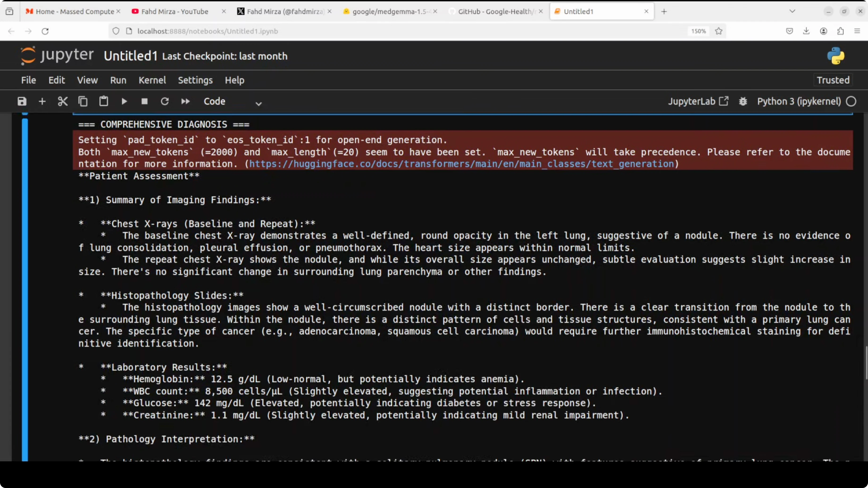Run the selected cell
868x488 pixels.
click(x=124, y=101)
